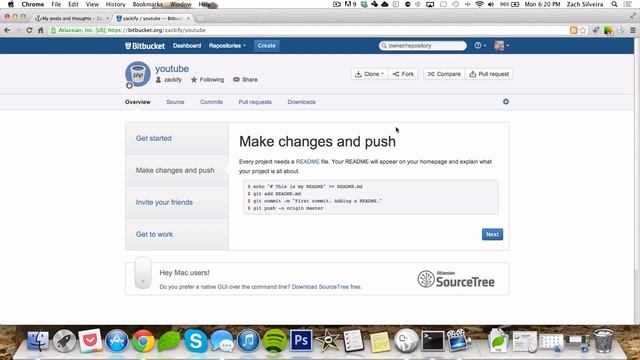
Task: Open the Apple menu
Action: [x=11, y=4]
